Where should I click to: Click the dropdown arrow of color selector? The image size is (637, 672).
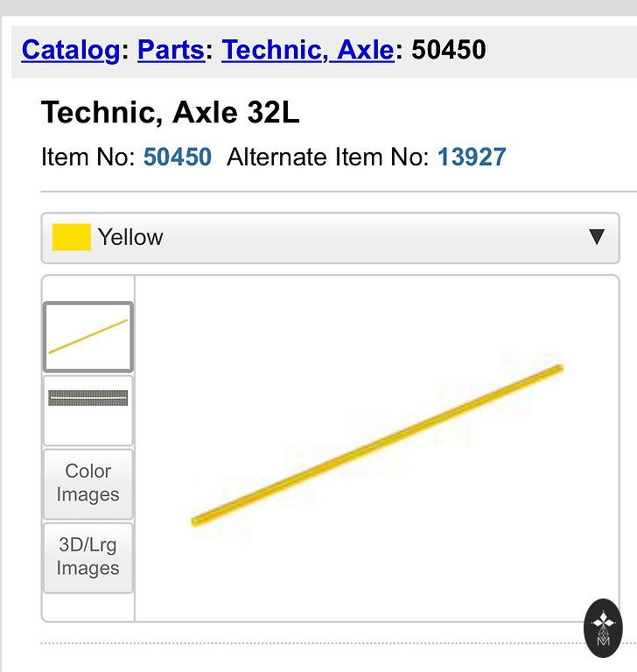(x=597, y=237)
